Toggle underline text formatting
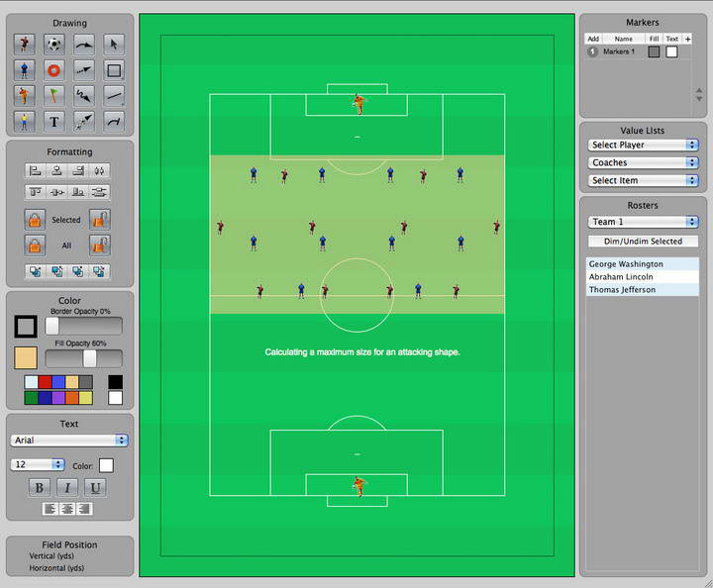The height and width of the screenshot is (588, 713). click(x=95, y=488)
